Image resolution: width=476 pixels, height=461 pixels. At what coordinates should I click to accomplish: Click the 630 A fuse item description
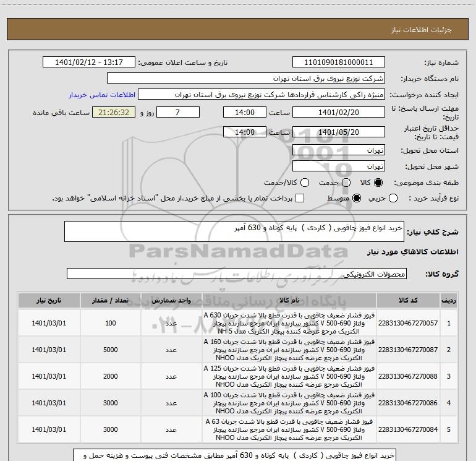tap(289, 323)
